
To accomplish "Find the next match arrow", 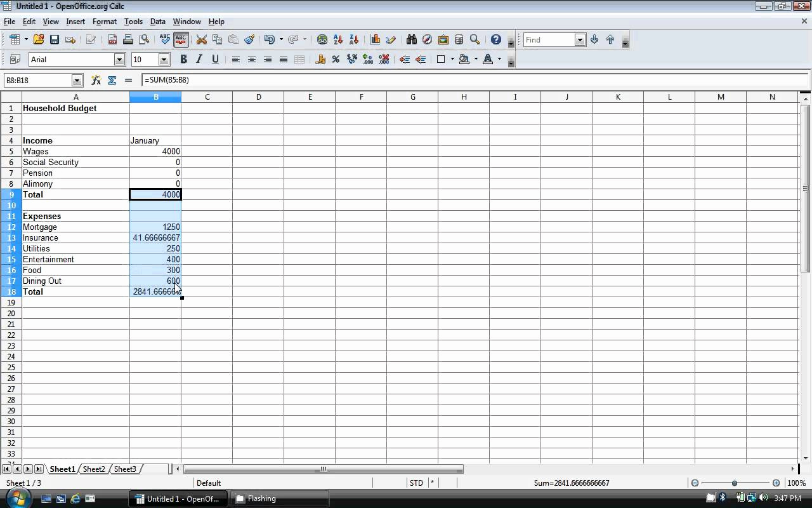I will click(594, 39).
